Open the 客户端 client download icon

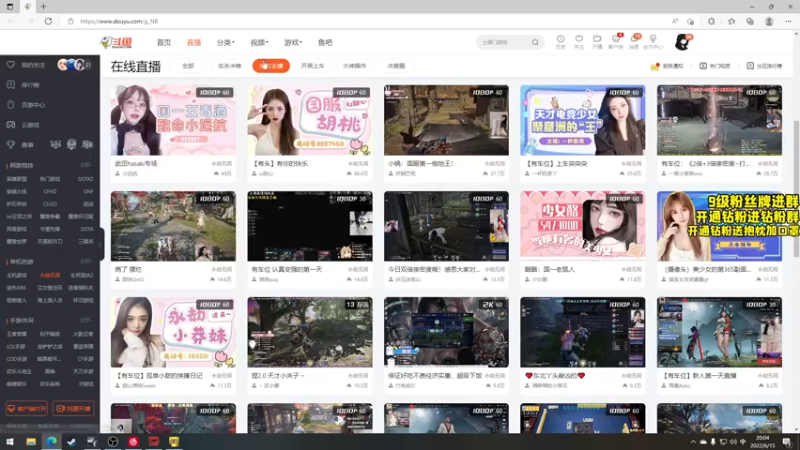coord(616,42)
